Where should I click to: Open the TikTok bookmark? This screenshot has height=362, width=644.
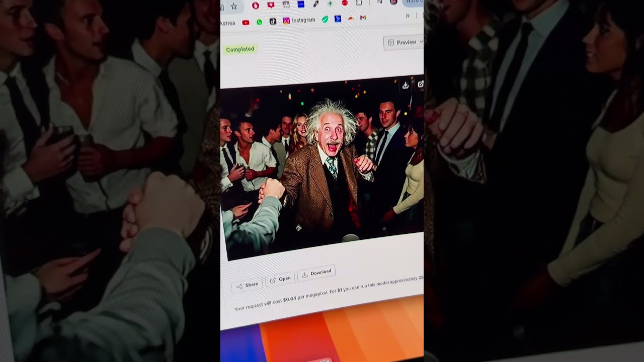click(x=273, y=21)
